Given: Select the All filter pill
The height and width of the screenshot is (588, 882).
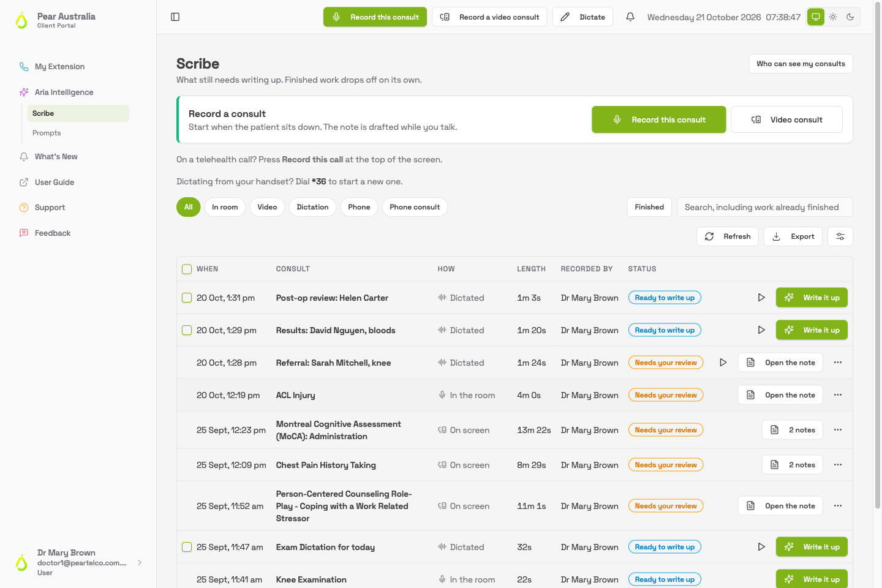Looking at the screenshot, I should 188,207.
